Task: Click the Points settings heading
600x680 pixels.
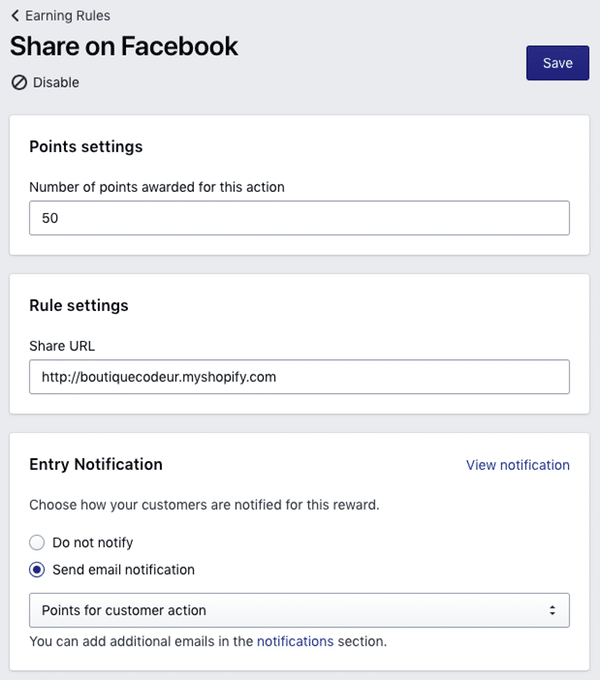Action: (86, 146)
